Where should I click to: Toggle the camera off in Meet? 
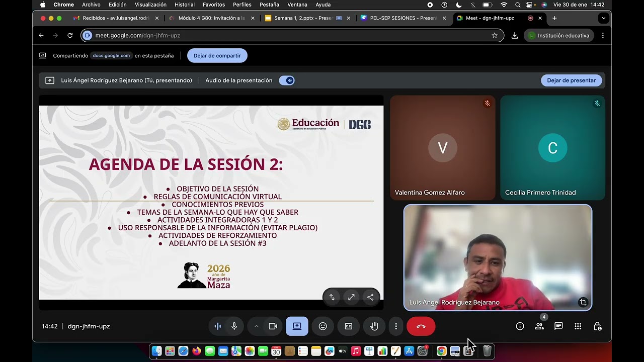[273, 326]
